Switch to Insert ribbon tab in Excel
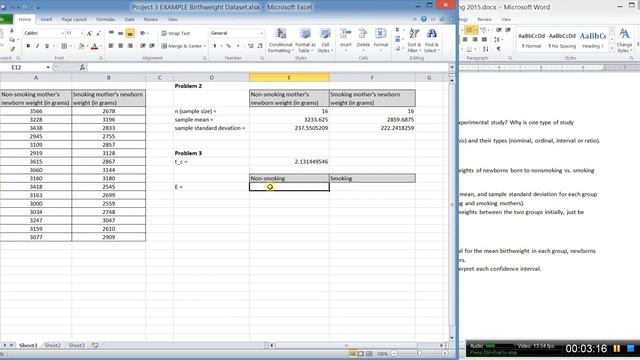Viewport: 640px width, 360px height. coord(46,20)
